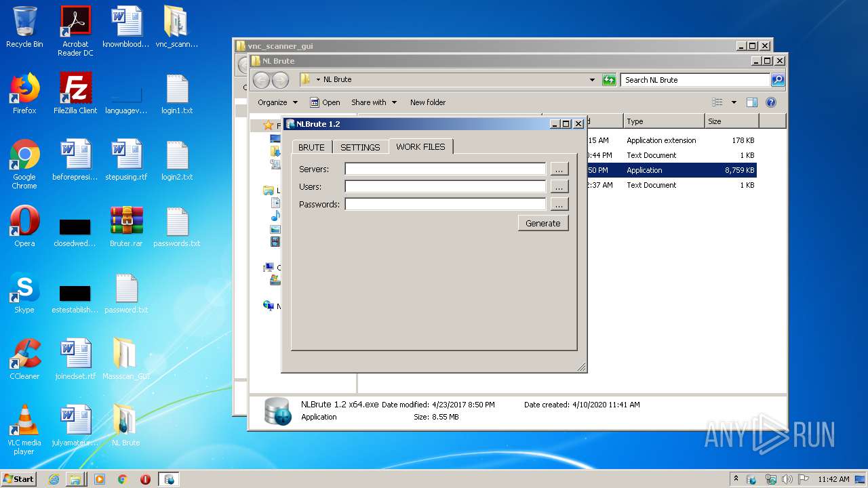Click the Search NL Brute box

click(695, 80)
